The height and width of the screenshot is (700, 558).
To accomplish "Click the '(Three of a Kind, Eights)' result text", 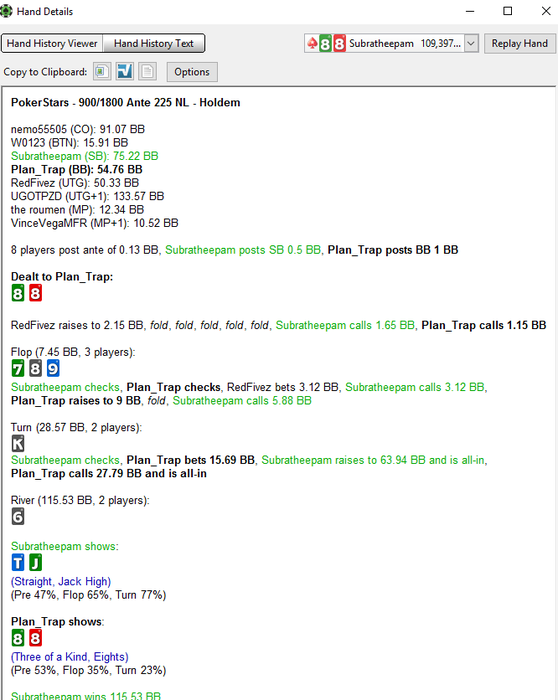I will click(70, 657).
